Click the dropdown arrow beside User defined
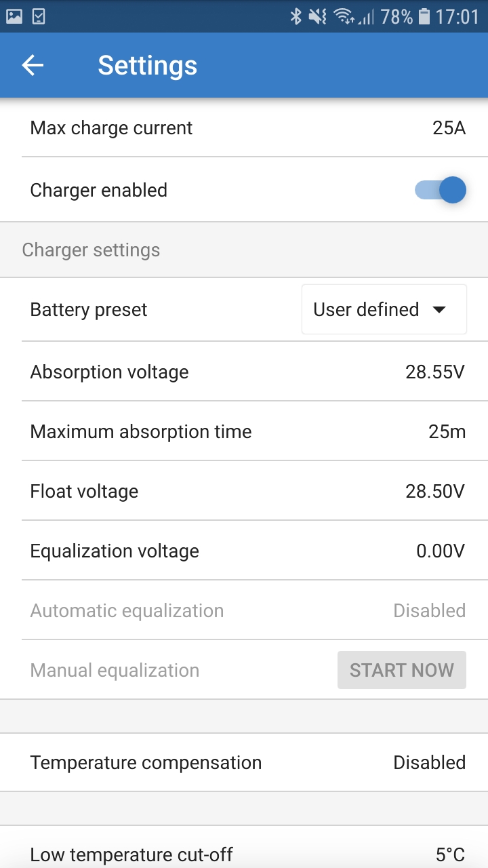The image size is (488, 868). click(439, 310)
